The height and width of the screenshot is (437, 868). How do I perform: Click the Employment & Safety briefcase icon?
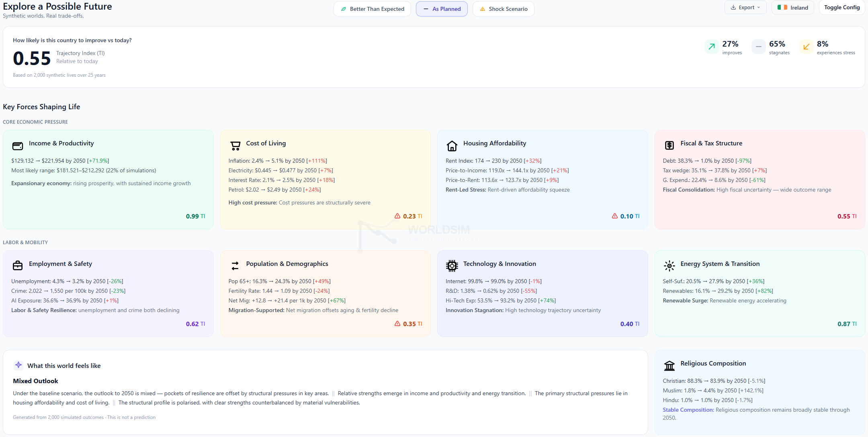click(18, 265)
